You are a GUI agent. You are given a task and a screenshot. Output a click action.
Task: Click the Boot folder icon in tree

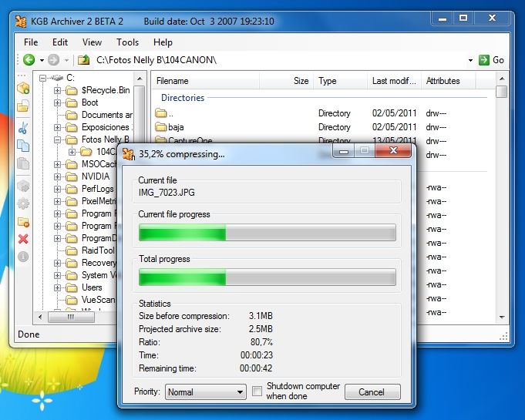72,102
